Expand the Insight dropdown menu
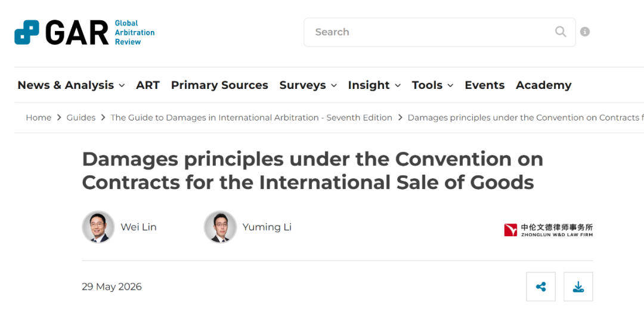This screenshot has height=312, width=644. (374, 85)
